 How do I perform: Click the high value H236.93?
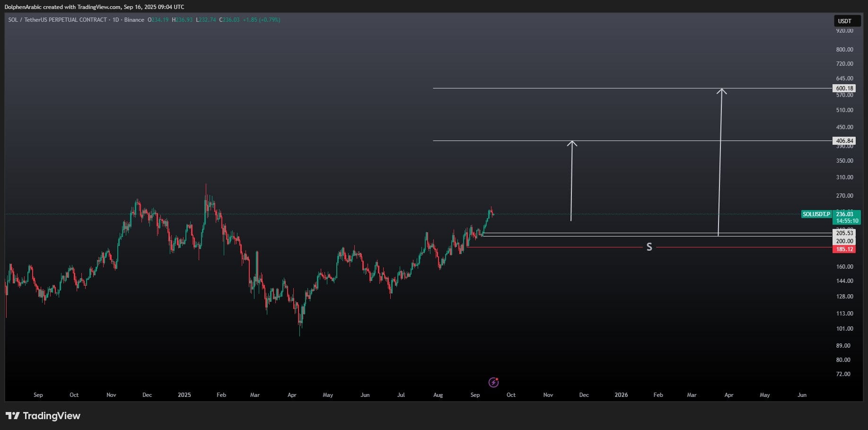tap(182, 20)
